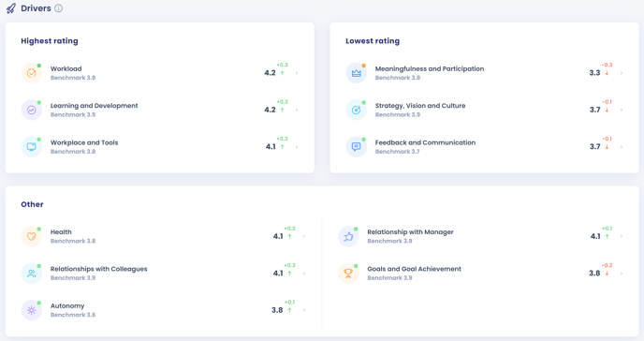Click the Goals and Goal Achievement trophy icon
644x341 pixels.
[x=348, y=274]
